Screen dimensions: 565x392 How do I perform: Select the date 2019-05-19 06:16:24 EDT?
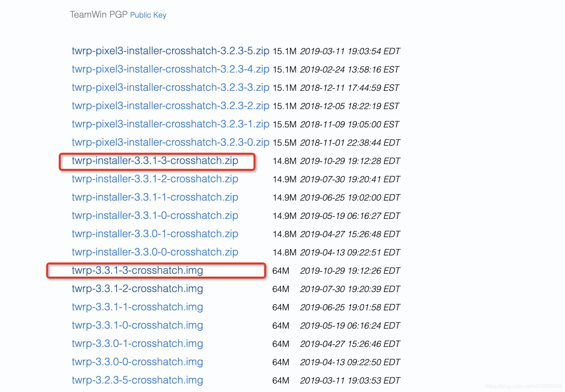350,326
